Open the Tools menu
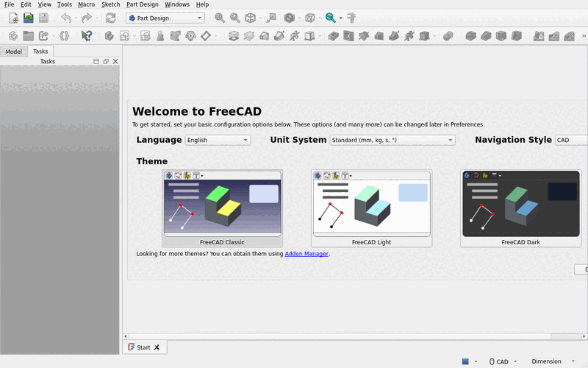 (65, 4)
